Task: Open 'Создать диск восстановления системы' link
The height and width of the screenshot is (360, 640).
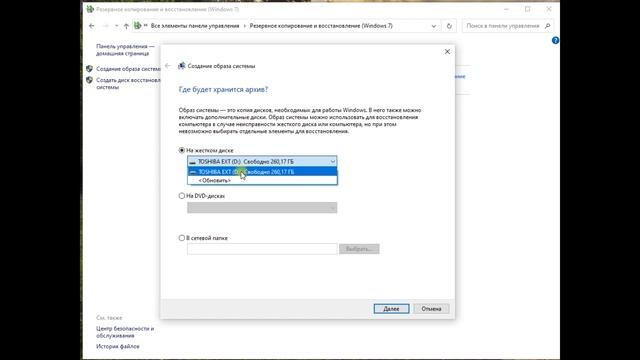Action: pyautogui.click(x=128, y=84)
